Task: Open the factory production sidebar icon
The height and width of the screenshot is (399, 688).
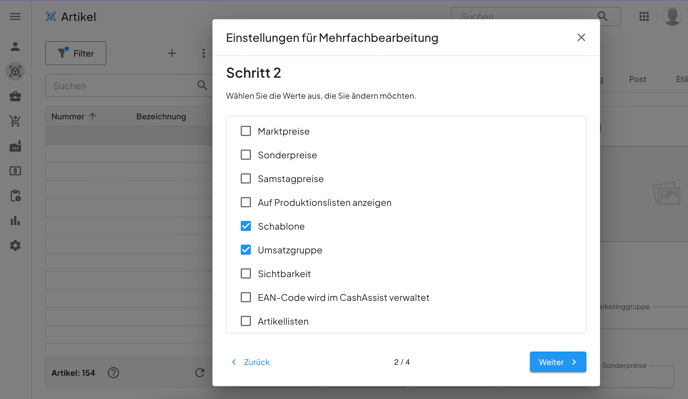Action: [x=15, y=146]
